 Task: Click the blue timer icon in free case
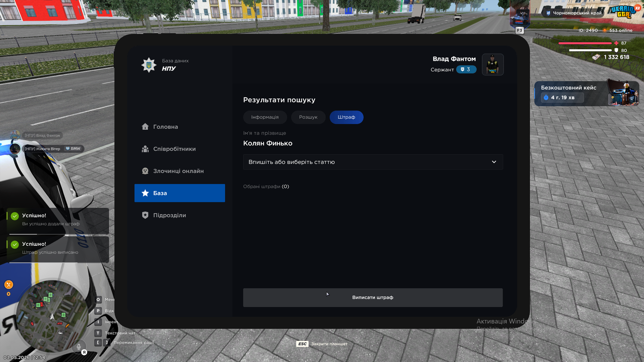point(546,98)
